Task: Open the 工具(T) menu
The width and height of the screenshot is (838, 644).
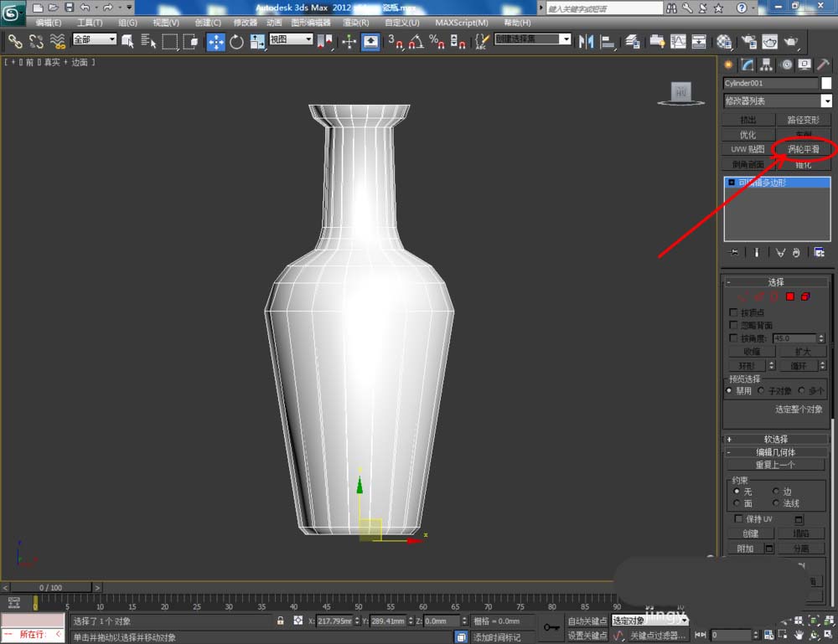Action: 90,23
